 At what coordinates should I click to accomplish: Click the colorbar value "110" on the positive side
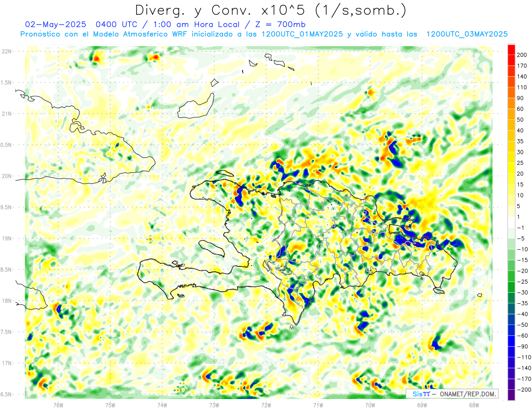pos(522,87)
